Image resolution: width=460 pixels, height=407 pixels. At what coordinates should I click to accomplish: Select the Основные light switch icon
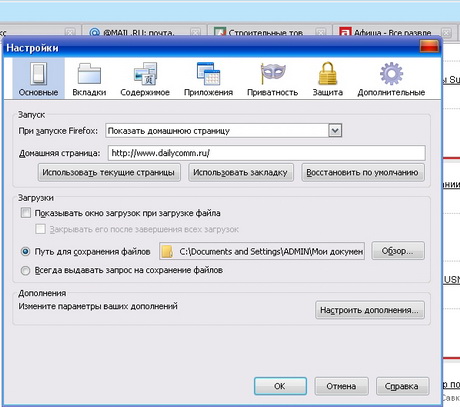(38, 74)
